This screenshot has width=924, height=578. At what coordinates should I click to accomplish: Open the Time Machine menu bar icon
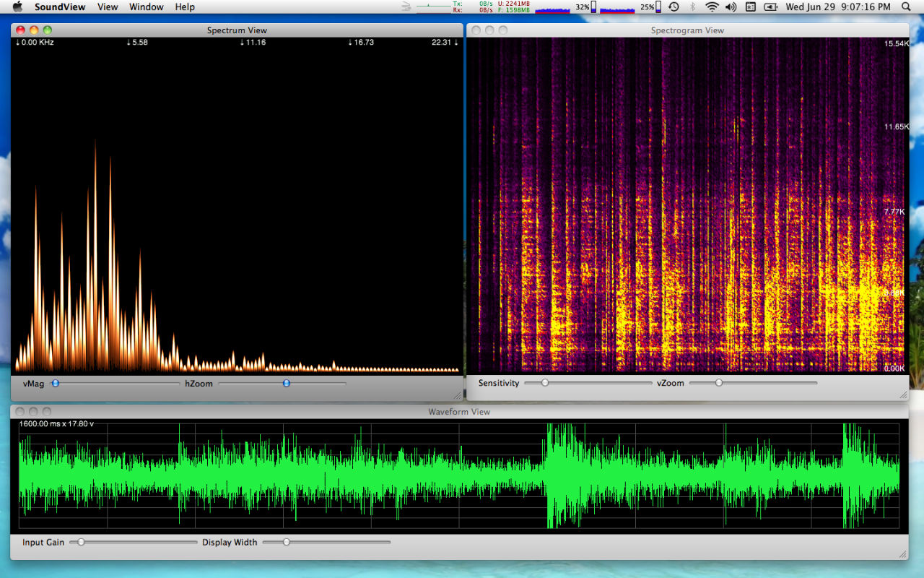point(674,7)
